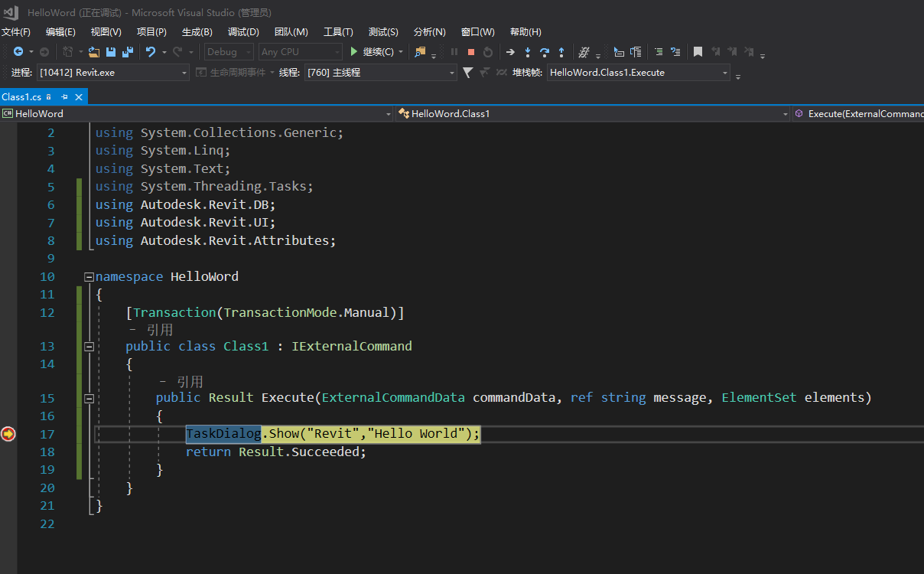The image size is (924, 574).
Task: Click the highlighted TaskDialog text on line 17
Action: point(223,434)
